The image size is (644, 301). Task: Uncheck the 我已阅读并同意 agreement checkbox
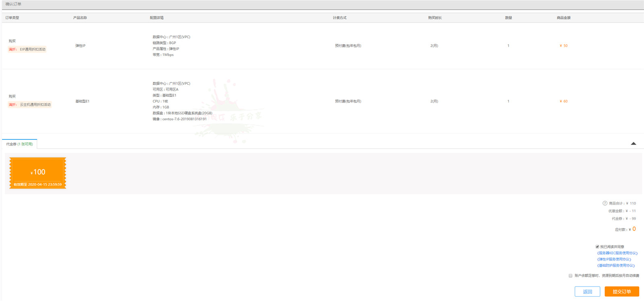(597, 247)
